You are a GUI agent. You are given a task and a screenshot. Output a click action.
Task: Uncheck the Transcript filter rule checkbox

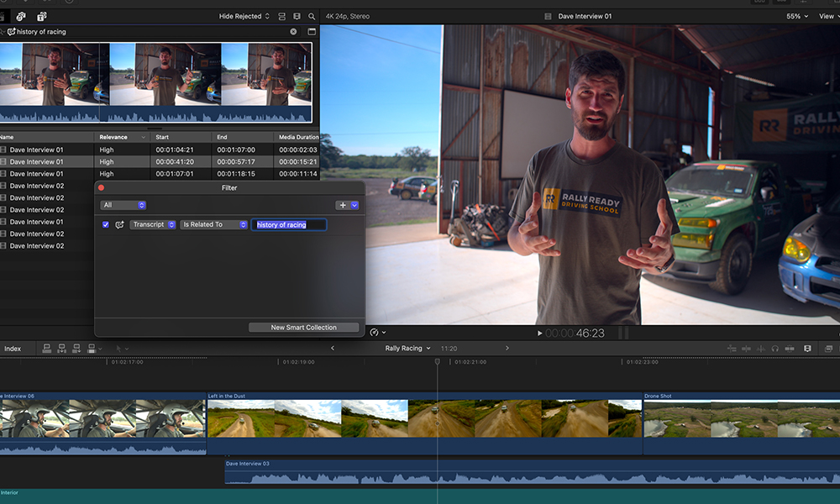(106, 225)
